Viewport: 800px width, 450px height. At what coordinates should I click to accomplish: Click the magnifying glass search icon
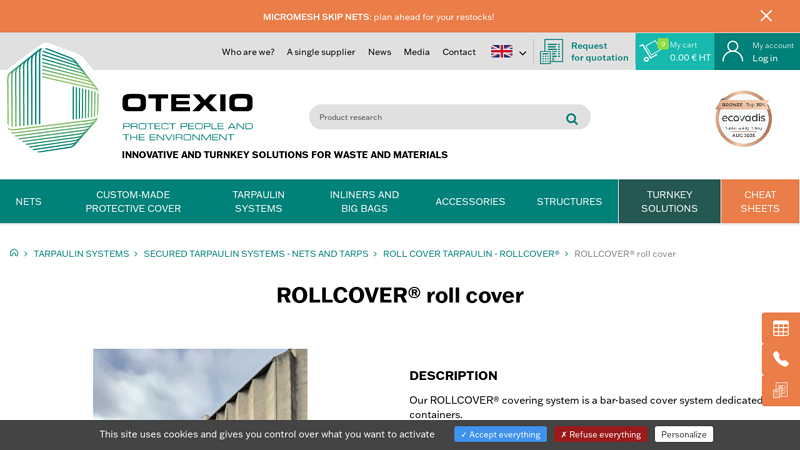tap(572, 119)
